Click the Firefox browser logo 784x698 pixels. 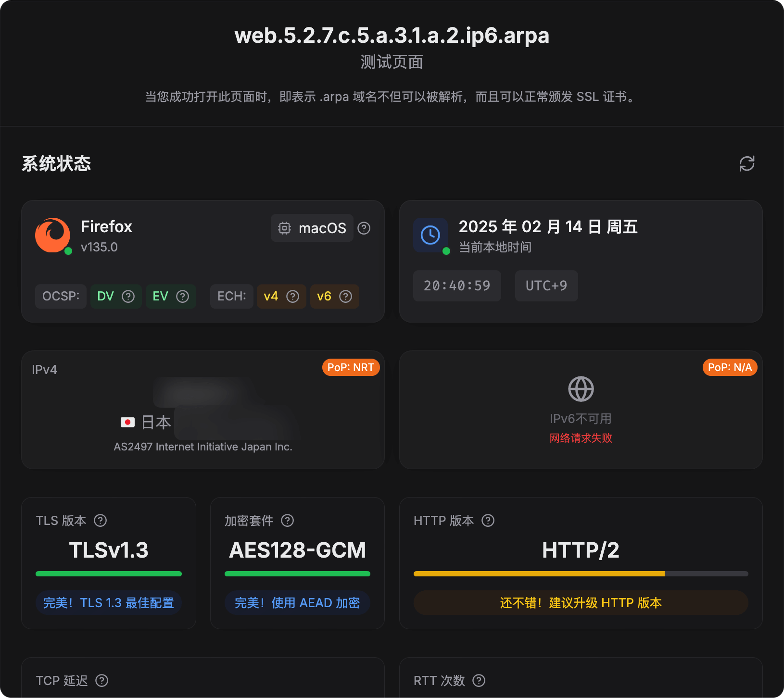(52, 235)
